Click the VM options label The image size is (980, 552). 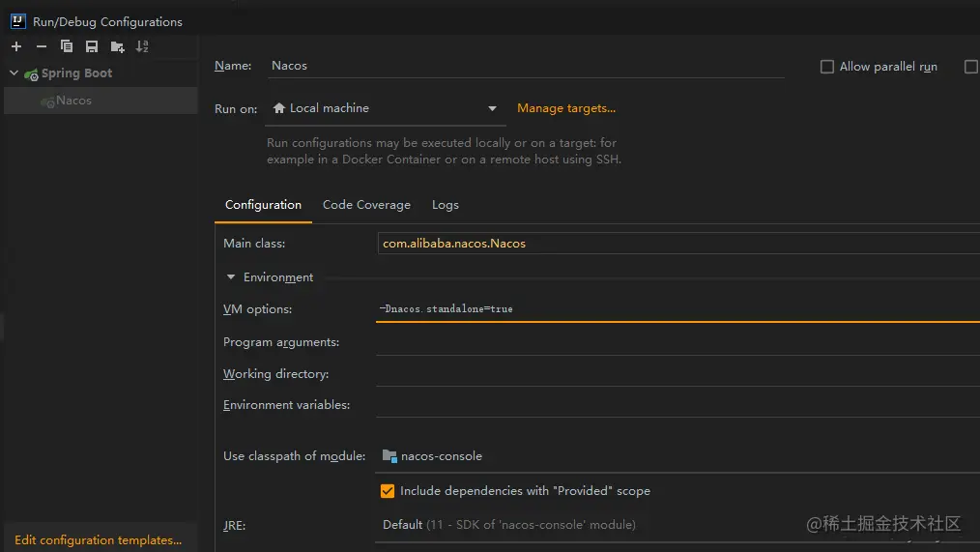click(x=257, y=309)
